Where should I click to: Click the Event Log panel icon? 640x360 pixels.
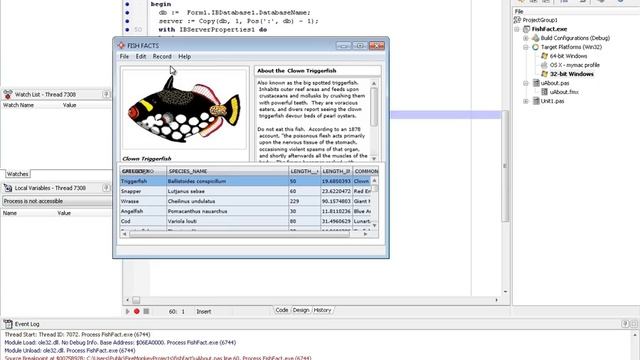[x=8, y=324]
